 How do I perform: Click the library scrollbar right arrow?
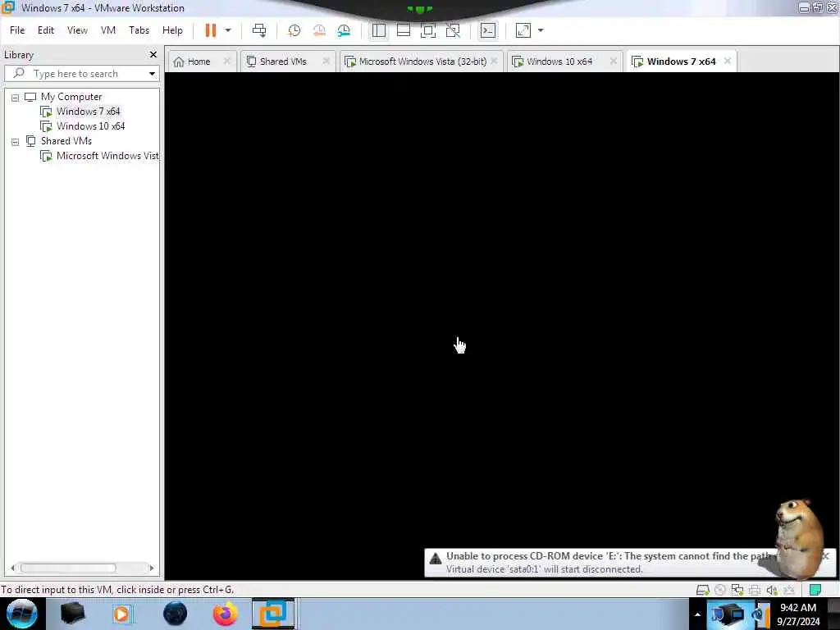coord(152,568)
